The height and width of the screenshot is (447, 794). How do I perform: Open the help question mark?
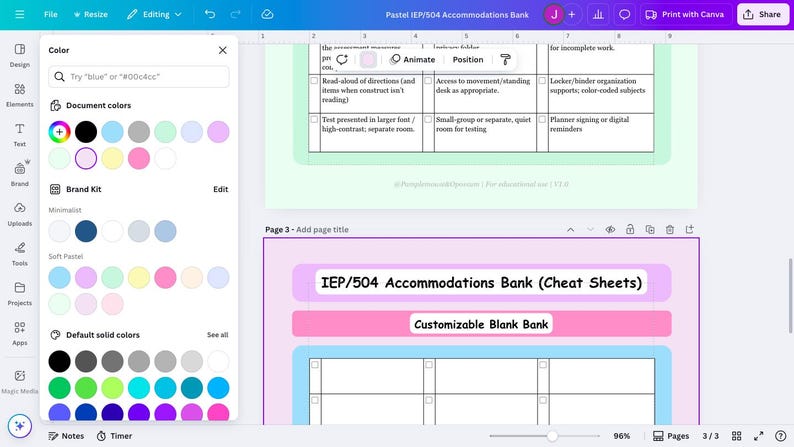coord(781,436)
